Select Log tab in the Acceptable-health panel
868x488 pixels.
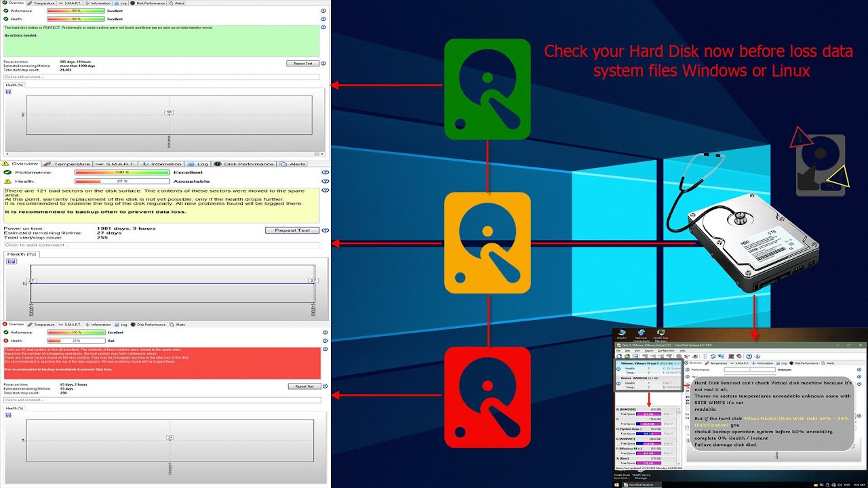[x=198, y=163]
